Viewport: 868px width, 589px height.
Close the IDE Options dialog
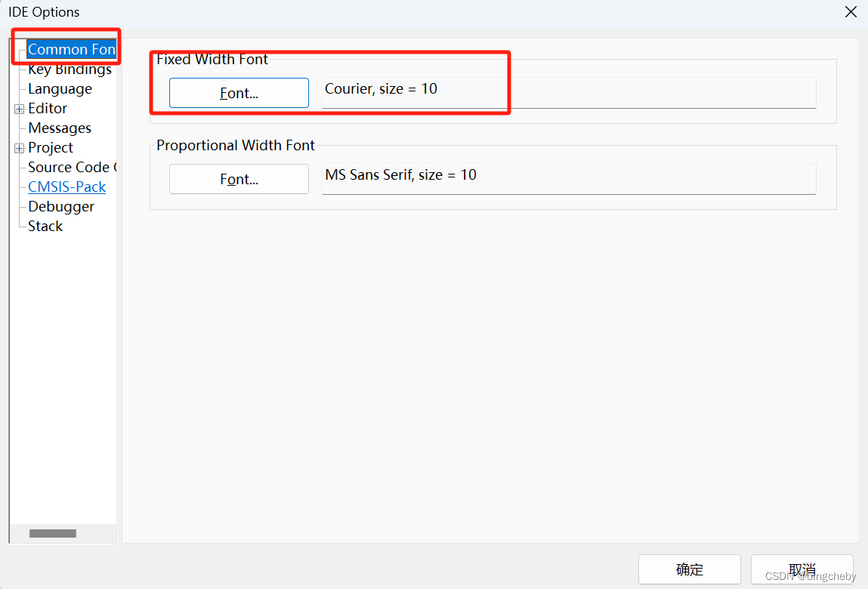pyautogui.click(x=851, y=11)
